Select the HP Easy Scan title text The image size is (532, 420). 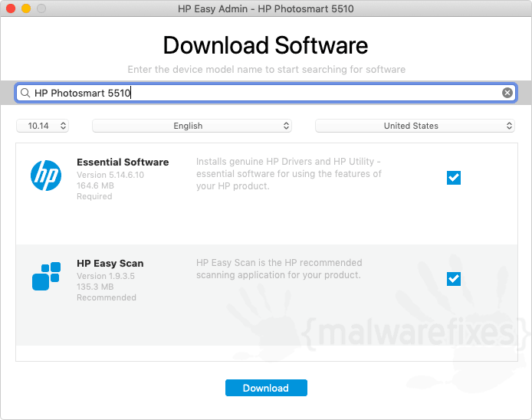click(x=110, y=264)
